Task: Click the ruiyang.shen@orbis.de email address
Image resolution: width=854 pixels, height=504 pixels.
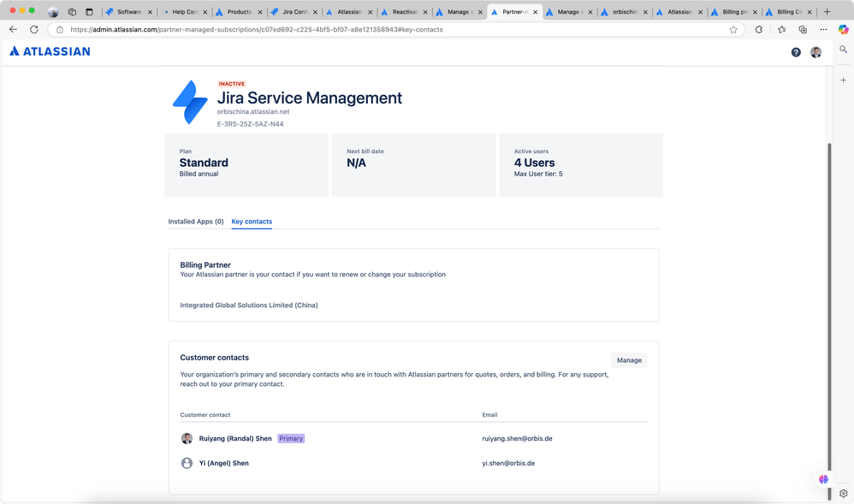Action: point(516,438)
